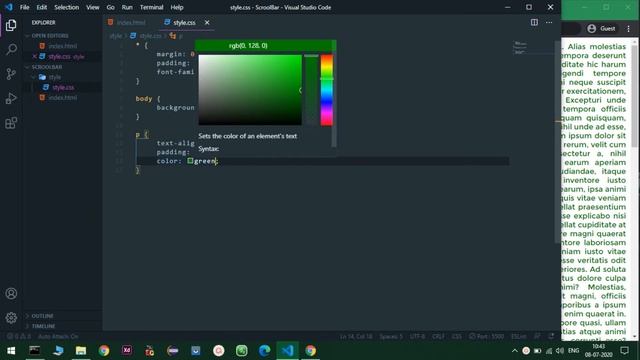
Task: Click the style.css breadcrumb item
Action: point(146,36)
